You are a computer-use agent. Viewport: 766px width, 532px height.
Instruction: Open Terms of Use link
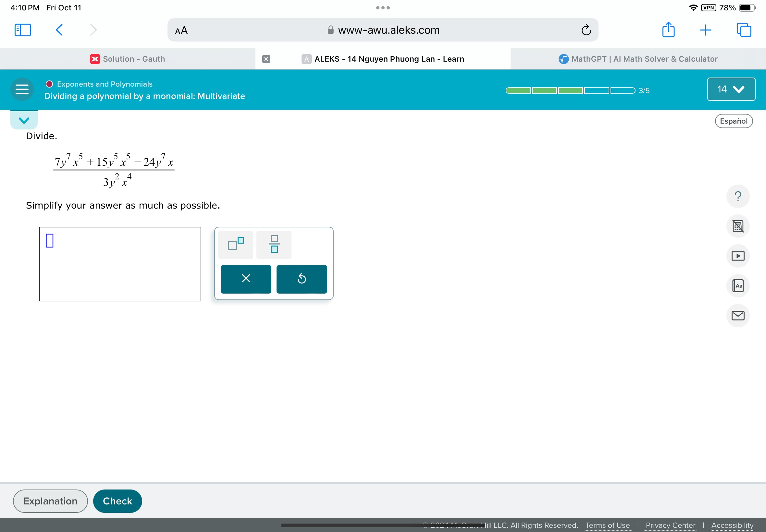(x=607, y=525)
